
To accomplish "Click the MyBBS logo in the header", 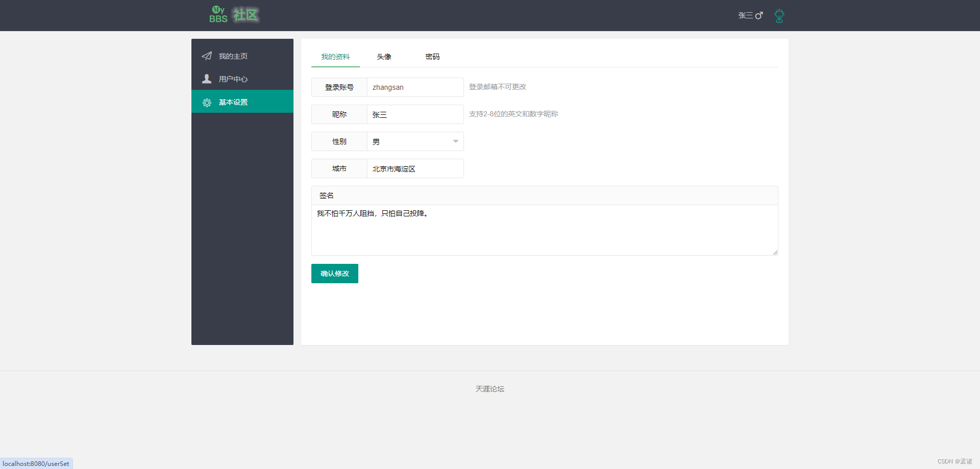I will 218,14.
